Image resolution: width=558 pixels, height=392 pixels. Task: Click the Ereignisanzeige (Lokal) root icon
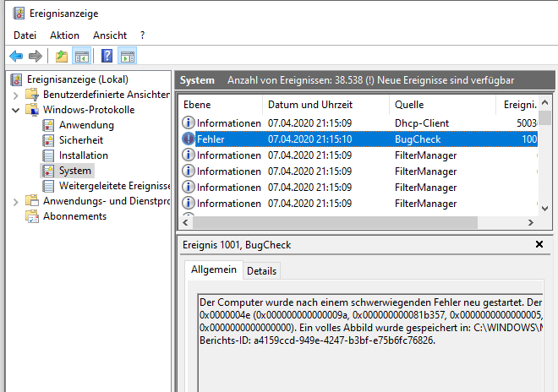click(16, 79)
